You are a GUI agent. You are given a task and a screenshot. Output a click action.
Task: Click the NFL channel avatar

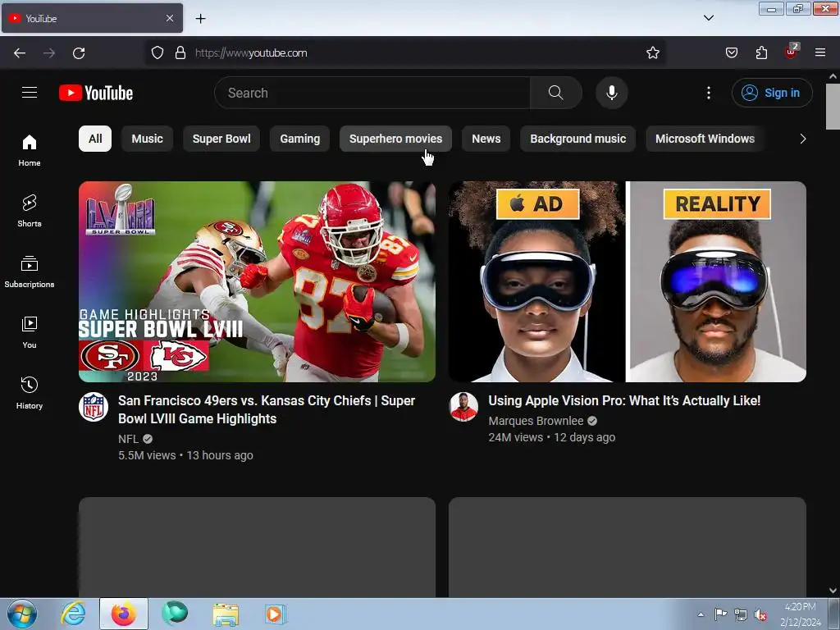pos(94,407)
